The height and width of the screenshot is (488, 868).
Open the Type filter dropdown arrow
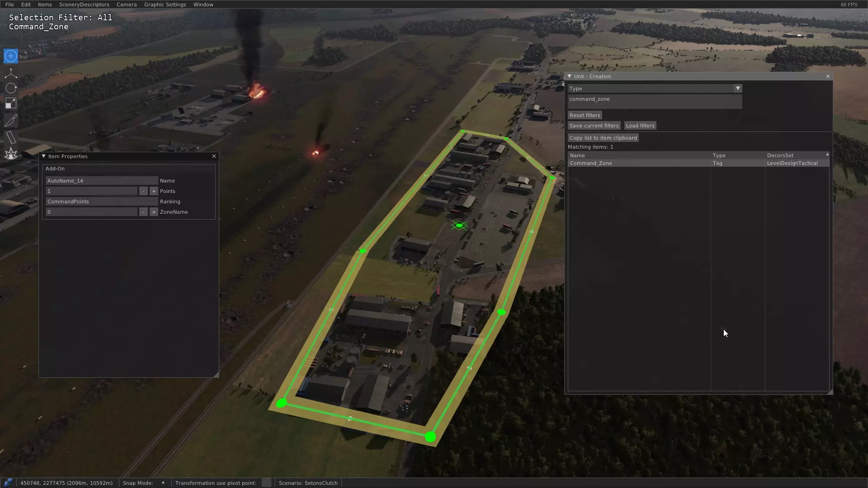click(738, 89)
